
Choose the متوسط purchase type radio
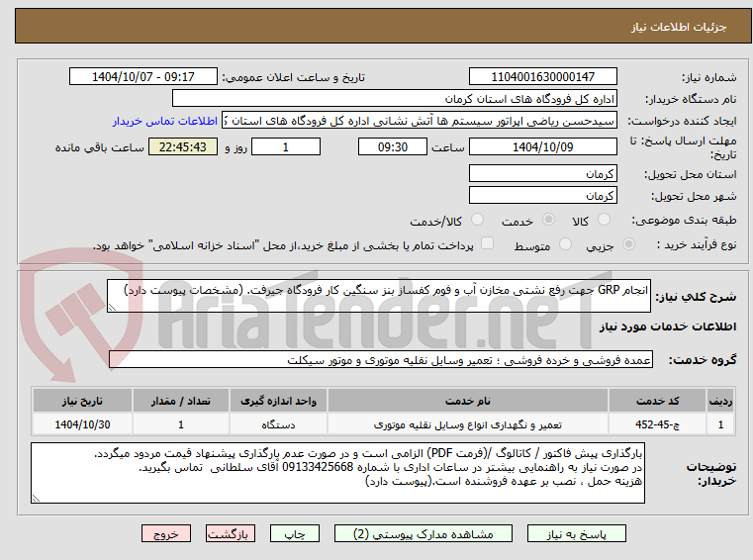pyautogui.click(x=566, y=244)
